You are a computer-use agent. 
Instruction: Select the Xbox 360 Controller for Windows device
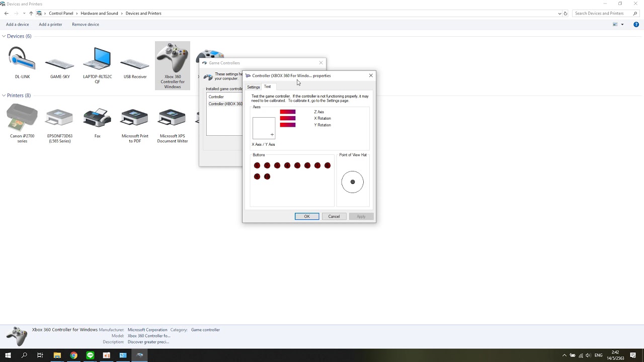pos(173,65)
